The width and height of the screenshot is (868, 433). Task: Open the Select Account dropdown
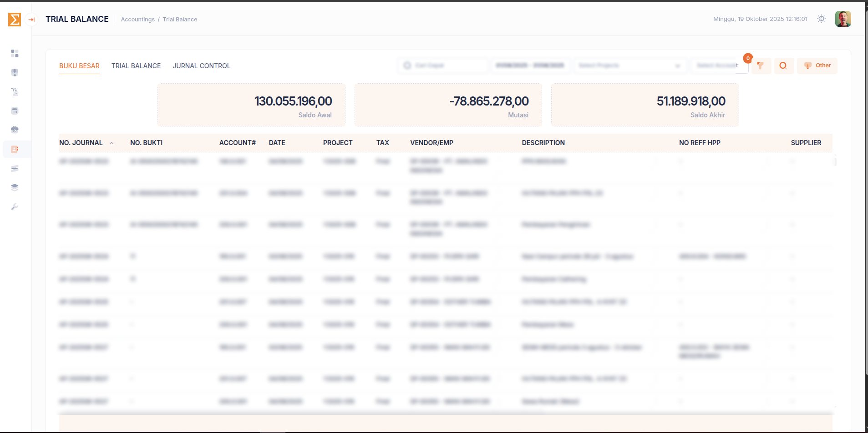click(x=718, y=65)
